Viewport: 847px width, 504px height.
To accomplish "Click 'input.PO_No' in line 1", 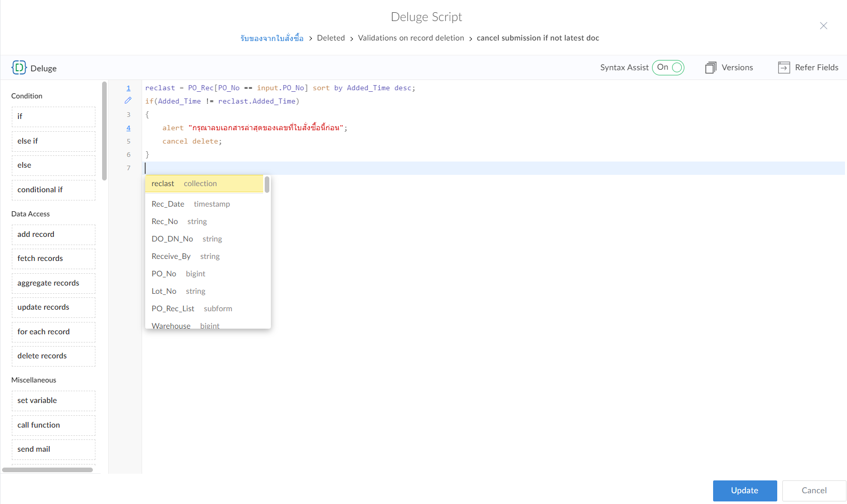I will [281, 88].
